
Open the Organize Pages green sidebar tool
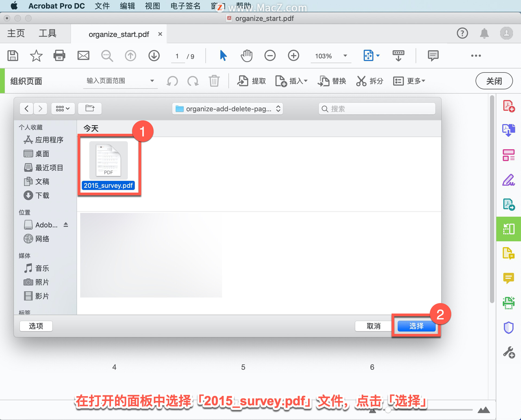(x=509, y=229)
